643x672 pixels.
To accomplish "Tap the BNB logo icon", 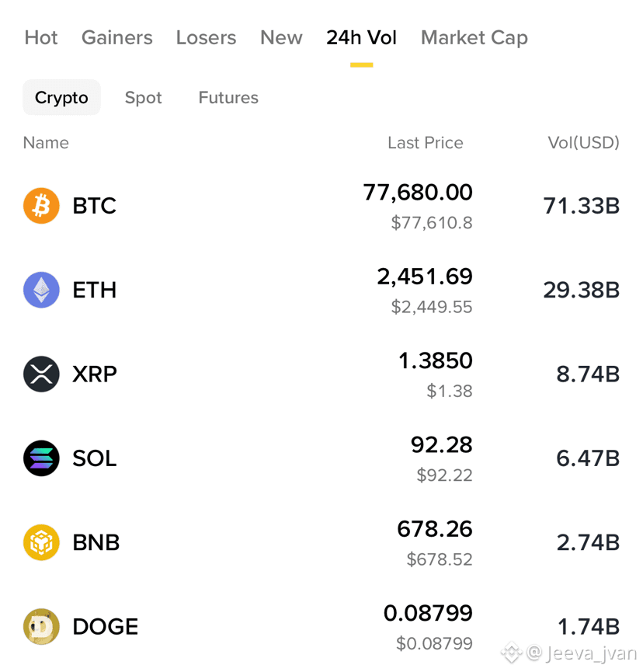I will [x=41, y=542].
